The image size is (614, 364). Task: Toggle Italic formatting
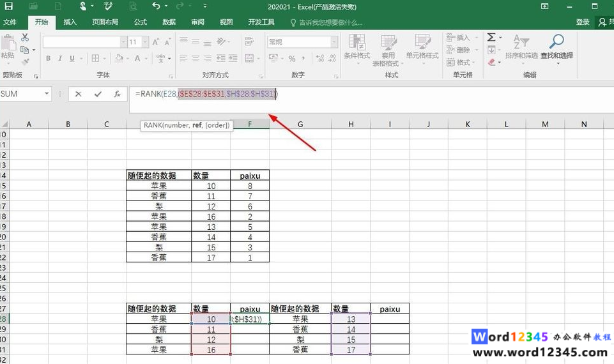click(61, 59)
